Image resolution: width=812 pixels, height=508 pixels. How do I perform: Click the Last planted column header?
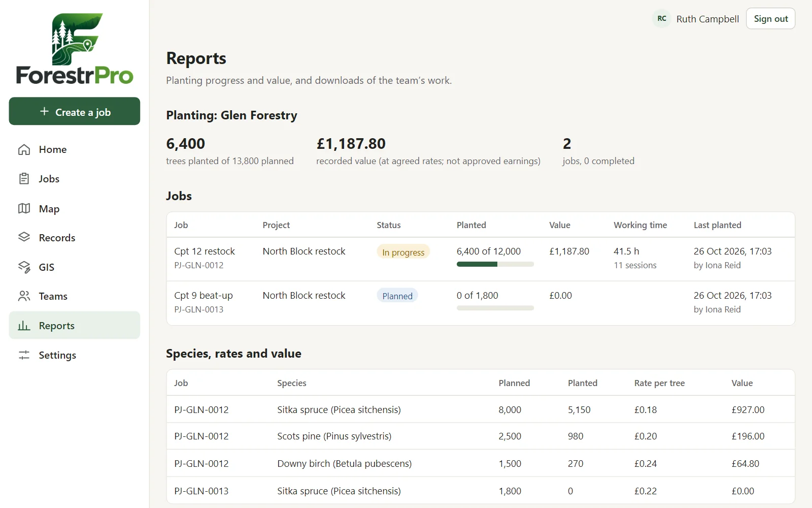tap(717, 225)
